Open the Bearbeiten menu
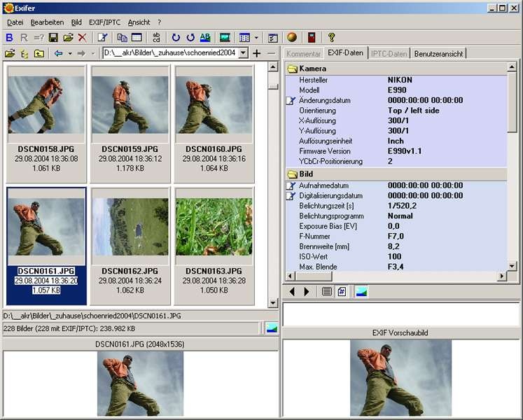The height and width of the screenshot is (420, 523). pos(47,22)
